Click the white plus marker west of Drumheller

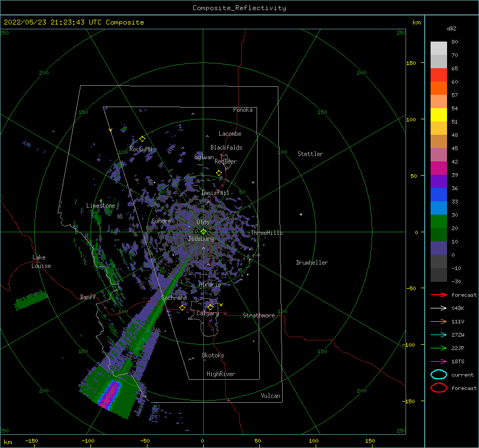(x=301, y=214)
